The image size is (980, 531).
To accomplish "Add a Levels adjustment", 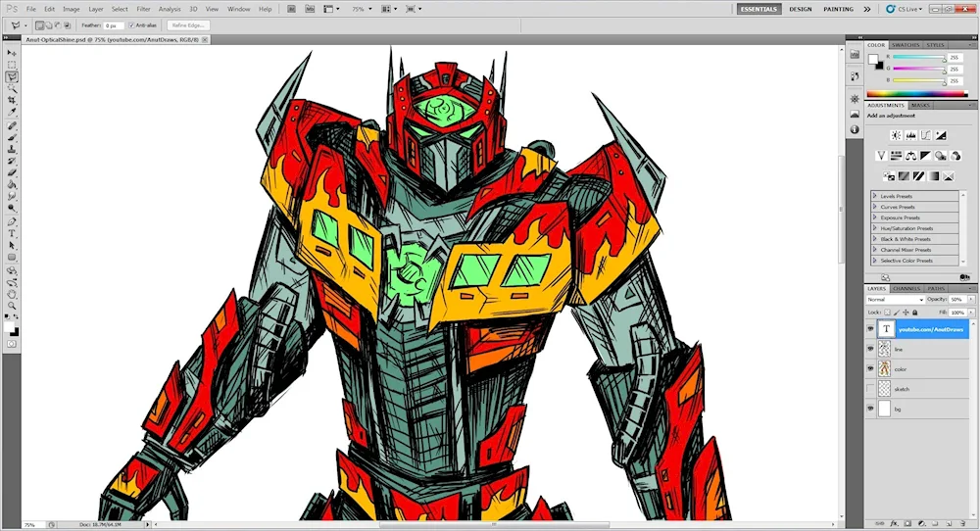I will (910, 135).
